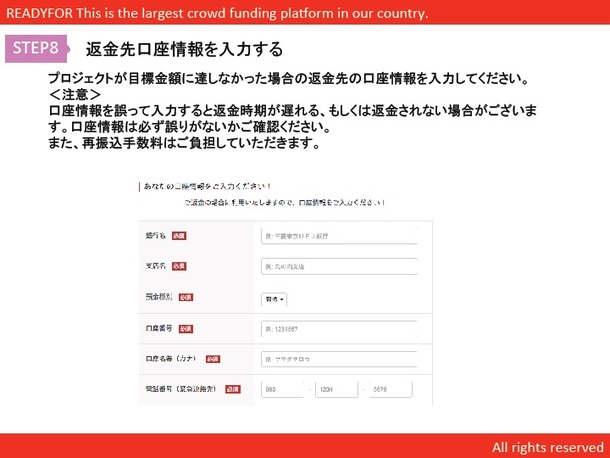The height and width of the screenshot is (458, 610).
Task: Click the branch name (支店名) input field
Action: coord(339,267)
